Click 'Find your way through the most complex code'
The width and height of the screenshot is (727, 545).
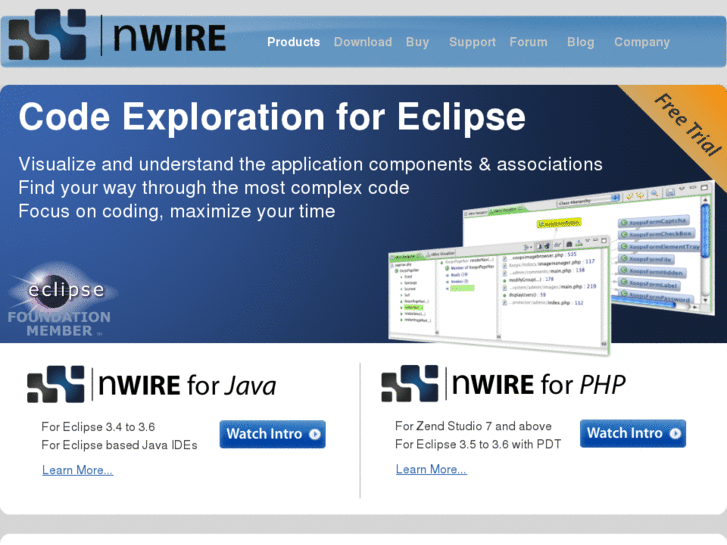click(x=214, y=188)
